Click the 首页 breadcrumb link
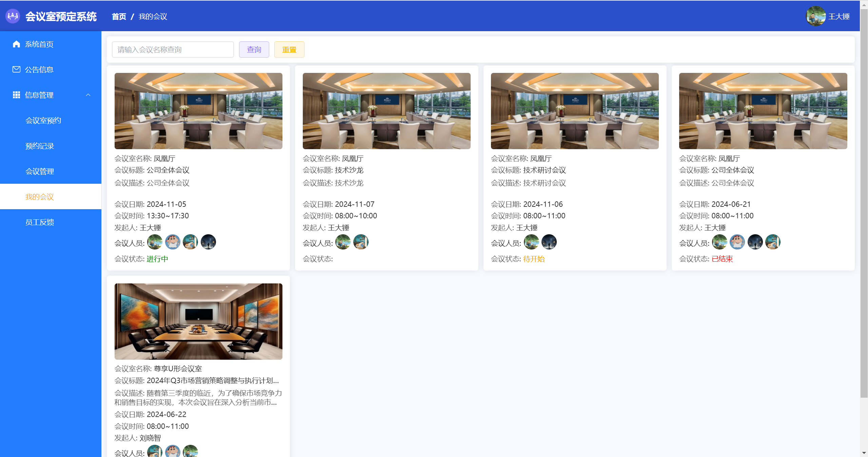 click(119, 16)
